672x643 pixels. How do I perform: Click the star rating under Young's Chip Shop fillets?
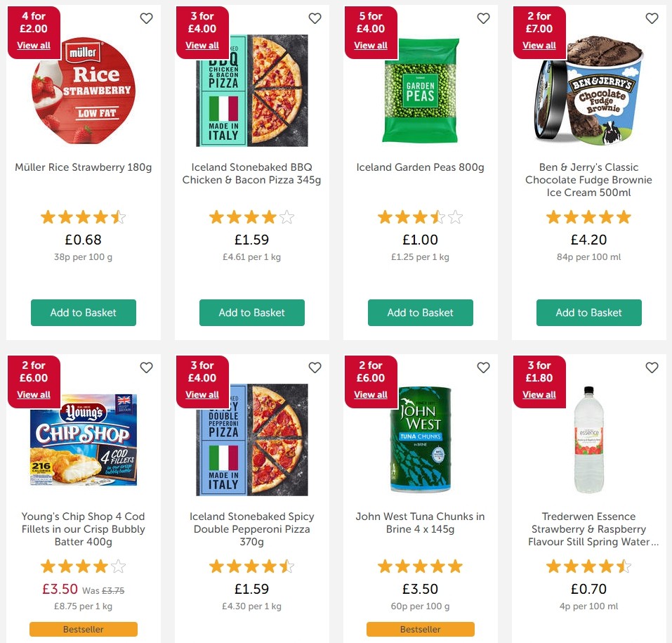[83, 566]
